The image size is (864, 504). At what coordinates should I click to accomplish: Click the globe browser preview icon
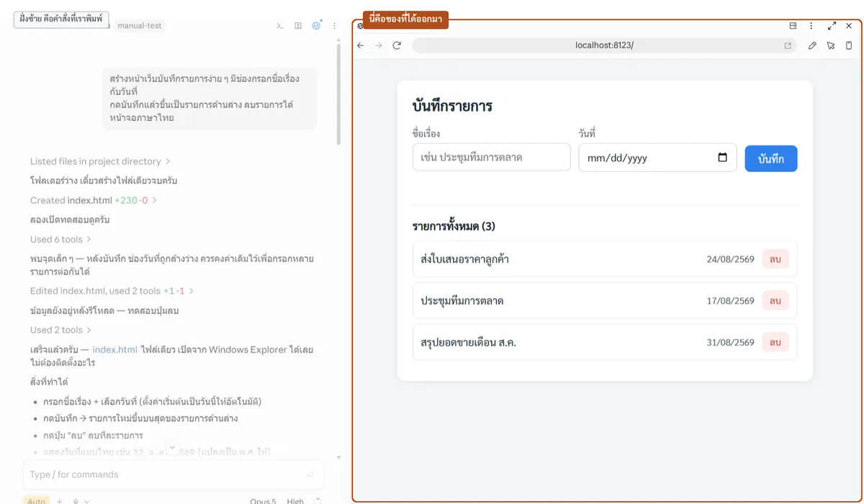click(316, 26)
